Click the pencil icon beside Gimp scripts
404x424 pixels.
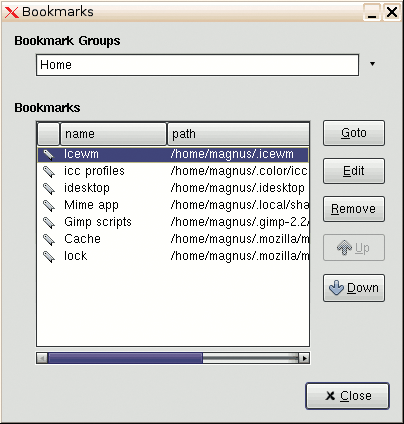click(49, 222)
